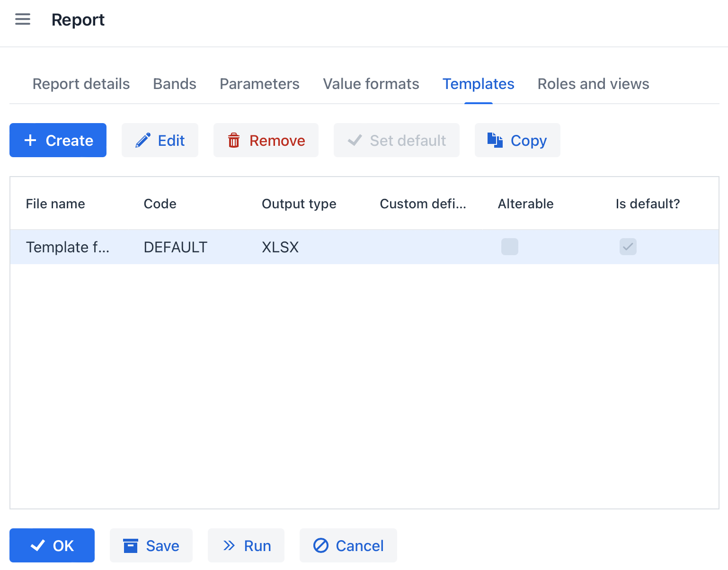Image resolution: width=728 pixels, height=570 pixels.
Task: Click the archive icon on Save button
Action: (x=130, y=546)
